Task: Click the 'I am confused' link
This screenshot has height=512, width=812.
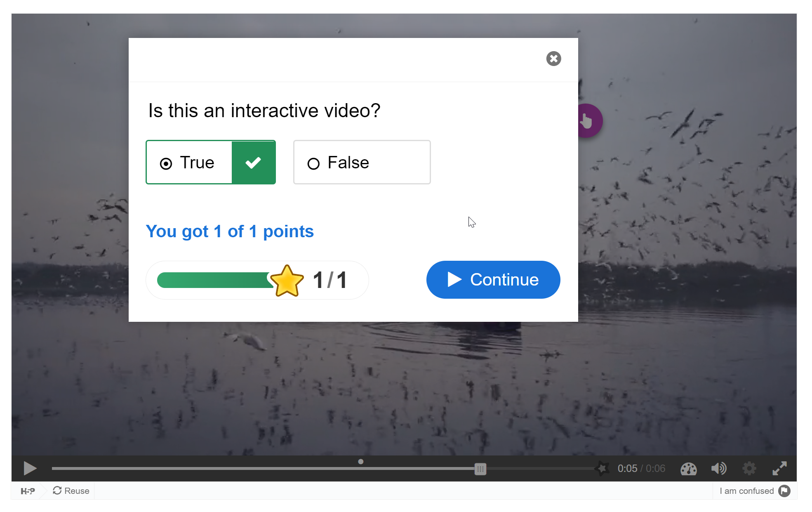Action: pos(746,491)
